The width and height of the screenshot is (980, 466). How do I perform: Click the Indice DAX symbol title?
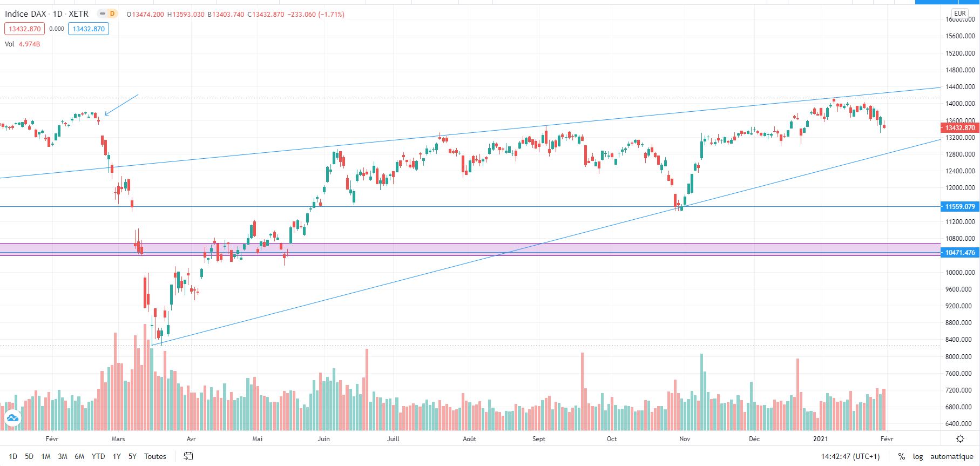point(25,14)
